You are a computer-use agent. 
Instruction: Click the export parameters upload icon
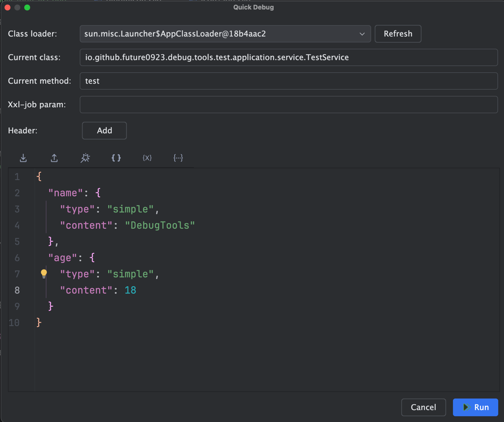pos(54,158)
